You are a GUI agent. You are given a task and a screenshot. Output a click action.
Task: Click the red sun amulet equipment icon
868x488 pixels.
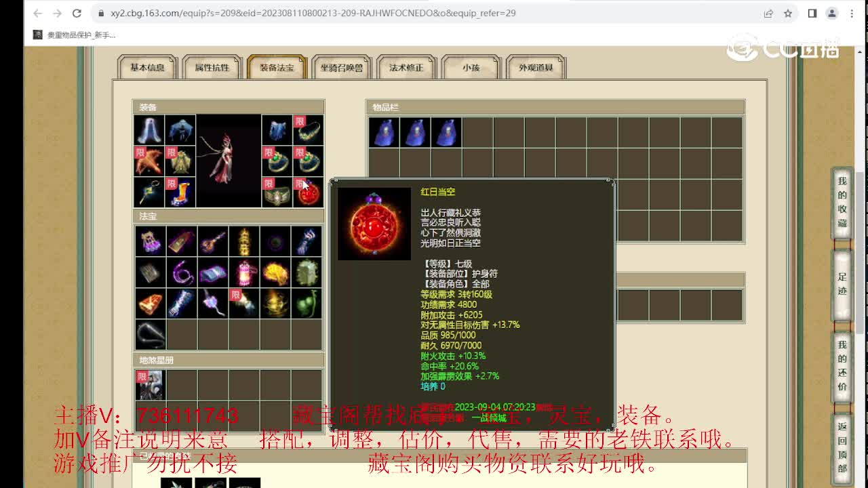point(308,192)
